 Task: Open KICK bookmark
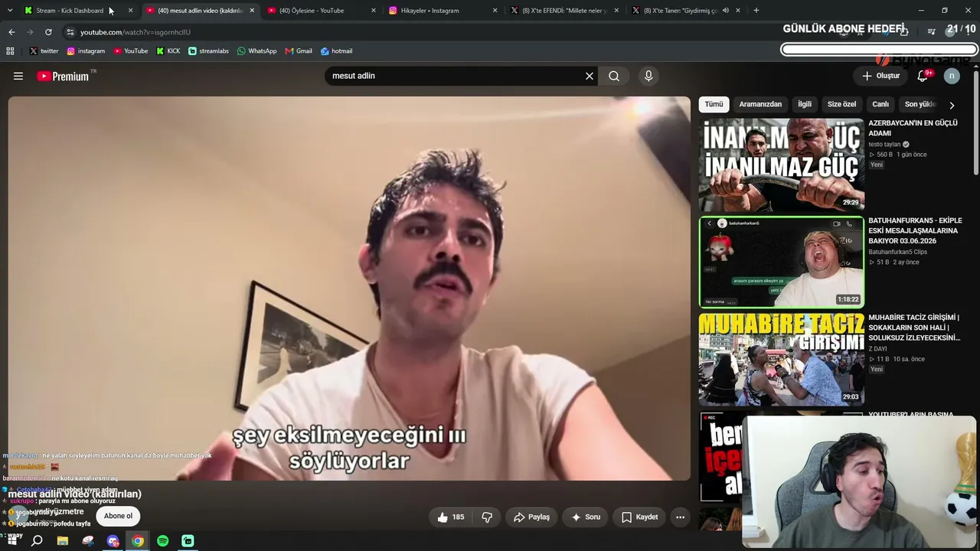pyautogui.click(x=168, y=51)
